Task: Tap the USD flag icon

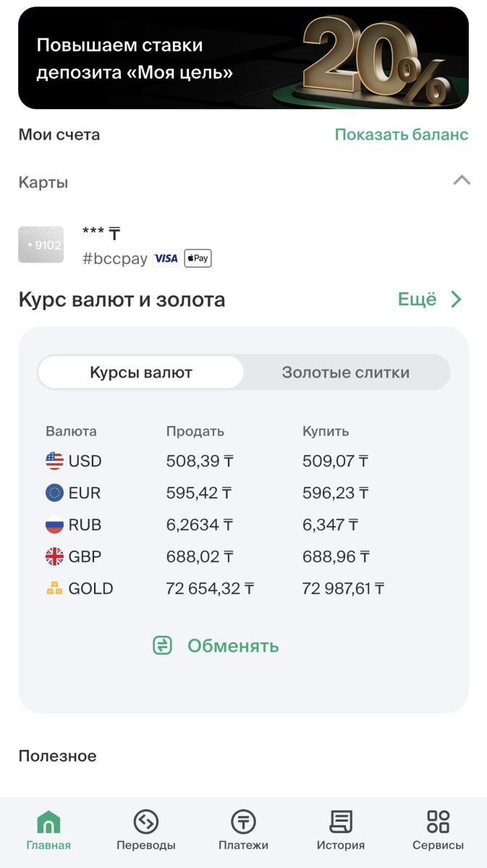Action: click(54, 461)
